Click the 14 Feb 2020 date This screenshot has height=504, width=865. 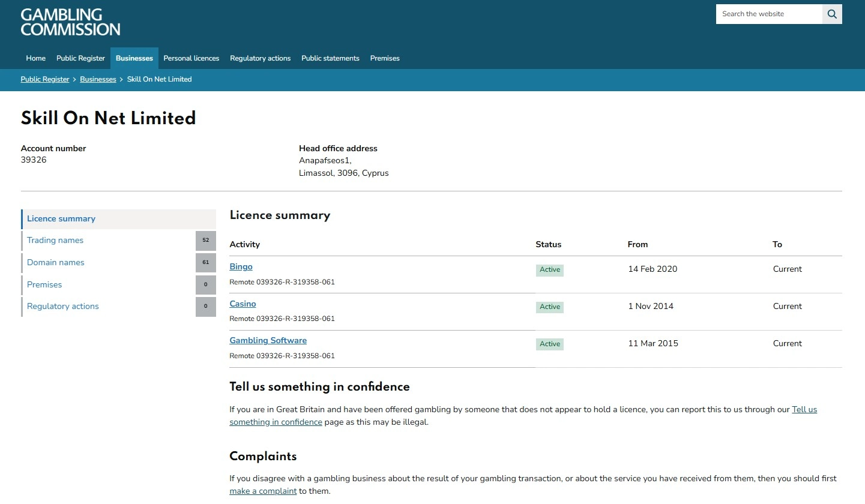point(653,269)
